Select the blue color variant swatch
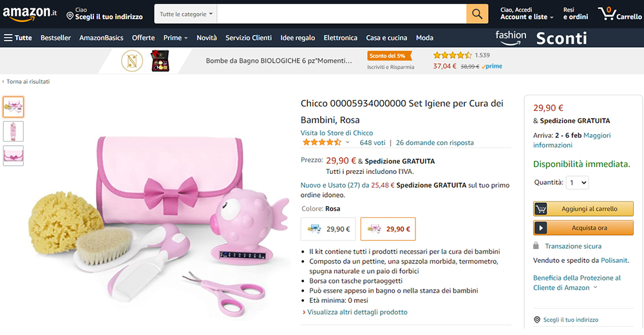This screenshot has height=335, width=644. point(328,229)
